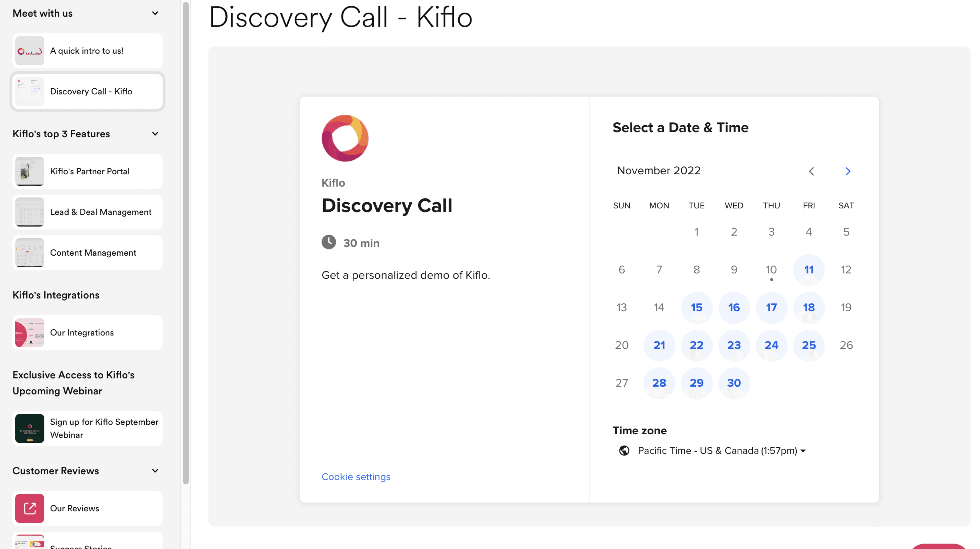Viewport: 980px width, 549px height.
Task: Click the Kiflo's Integrations section heading
Action: tap(56, 295)
